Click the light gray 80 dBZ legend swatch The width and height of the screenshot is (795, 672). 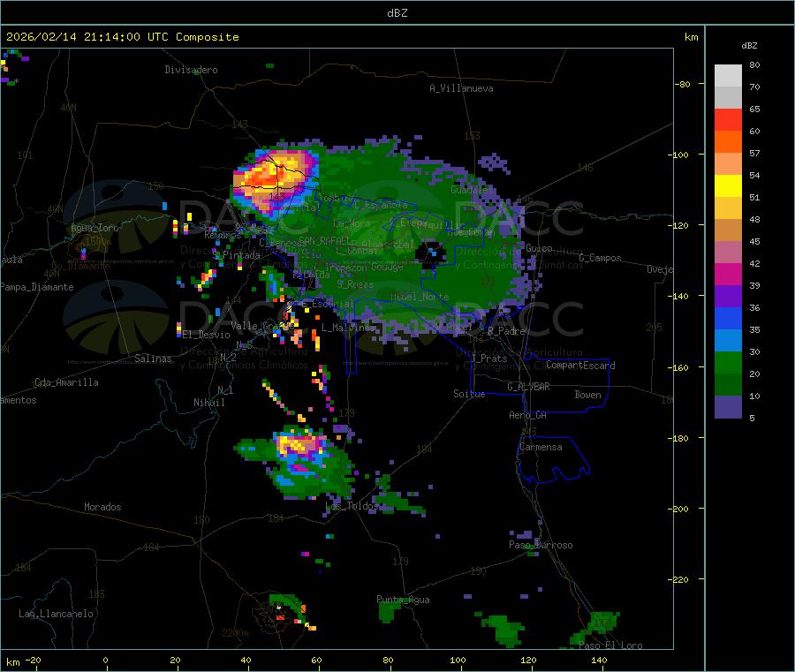pos(728,76)
